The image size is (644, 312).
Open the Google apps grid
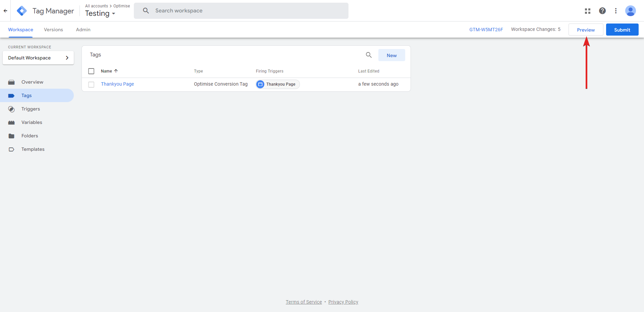pos(587,11)
